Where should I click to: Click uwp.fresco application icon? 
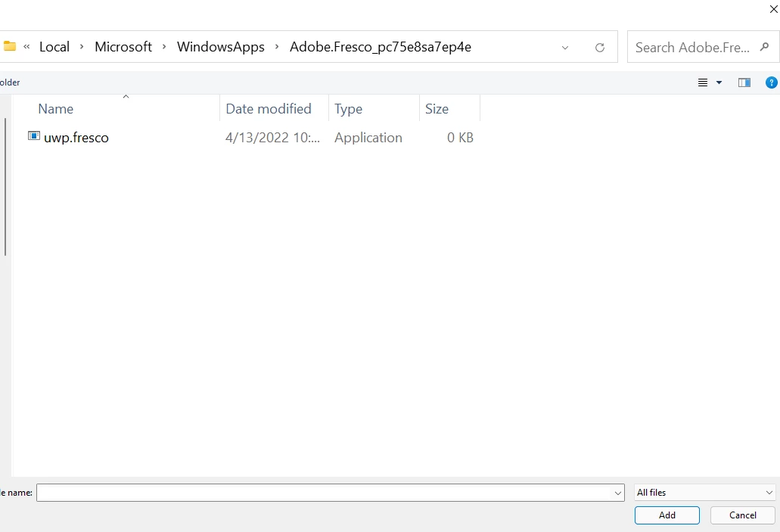(34, 136)
